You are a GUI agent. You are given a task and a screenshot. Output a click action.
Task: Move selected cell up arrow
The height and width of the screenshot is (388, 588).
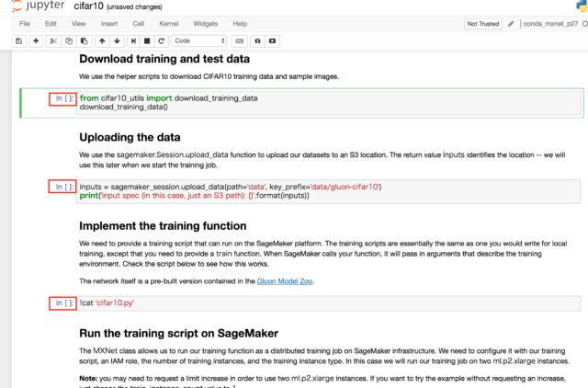102,40
